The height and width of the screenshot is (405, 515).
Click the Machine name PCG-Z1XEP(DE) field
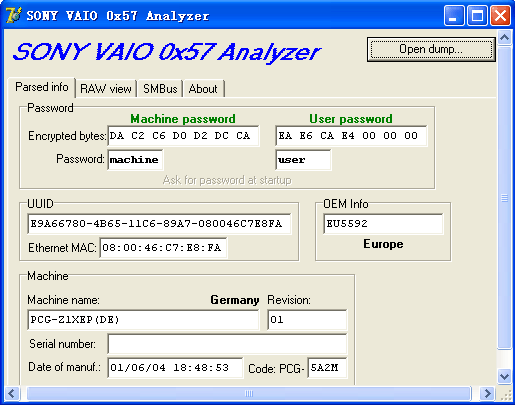coord(143,320)
